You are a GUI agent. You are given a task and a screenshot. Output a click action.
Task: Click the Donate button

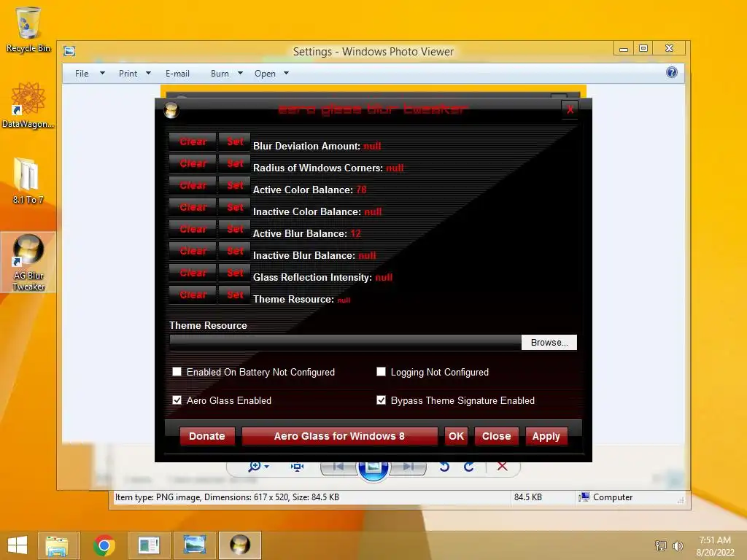click(206, 436)
